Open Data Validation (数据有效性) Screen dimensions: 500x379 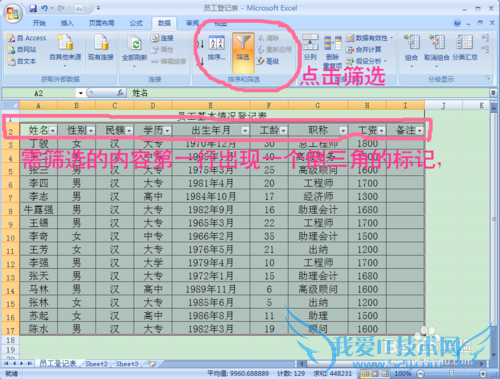pyautogui.click(x=369, y=38)
